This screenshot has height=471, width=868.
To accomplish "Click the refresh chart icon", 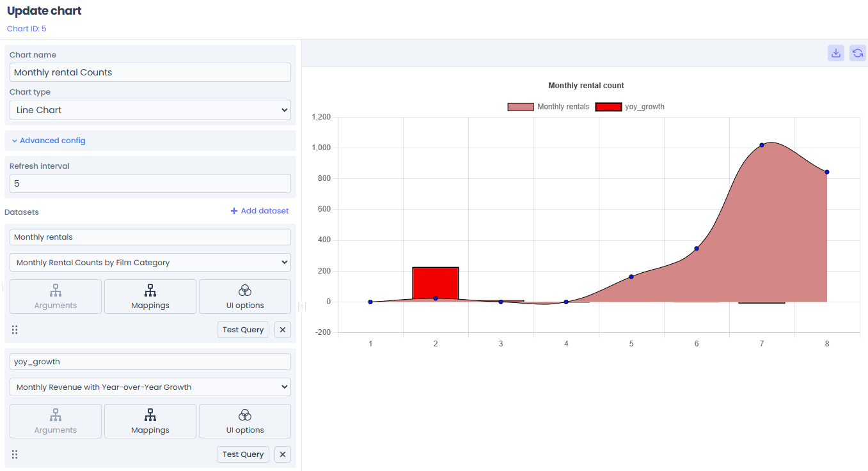I will 857,53.
